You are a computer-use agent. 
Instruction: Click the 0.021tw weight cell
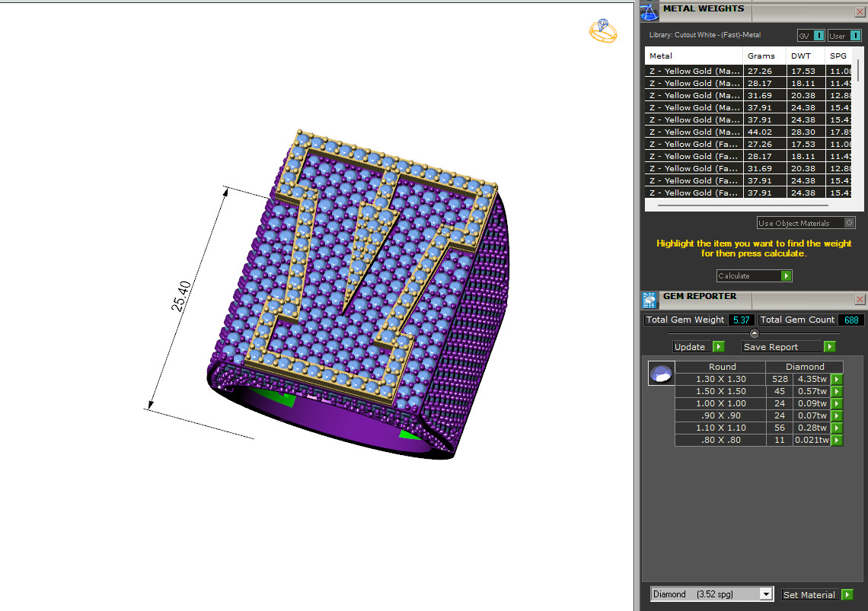pos(812,440)
